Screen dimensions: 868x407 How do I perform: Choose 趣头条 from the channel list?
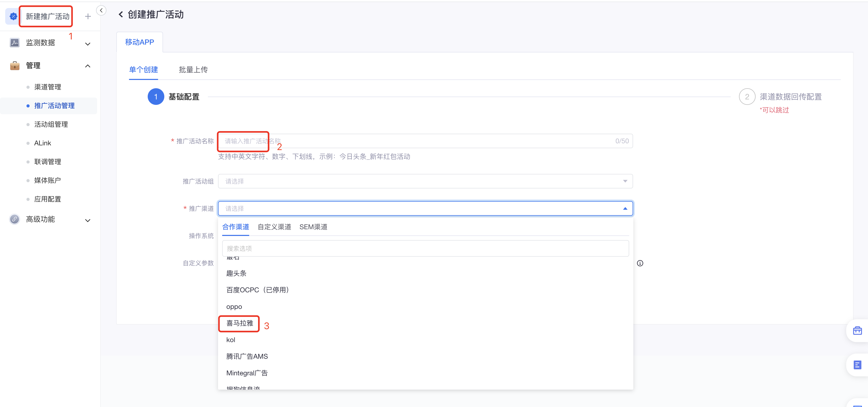click(x=425, y=273)
